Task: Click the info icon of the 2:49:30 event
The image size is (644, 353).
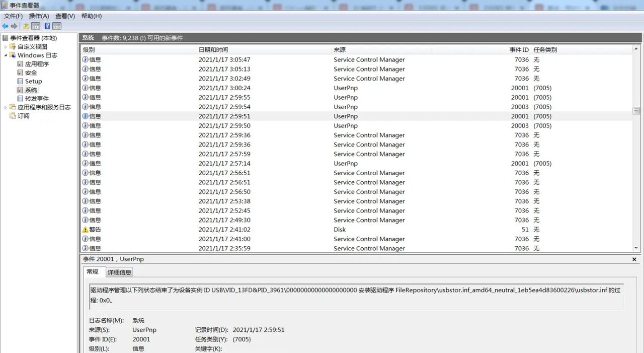Action: 85,220
